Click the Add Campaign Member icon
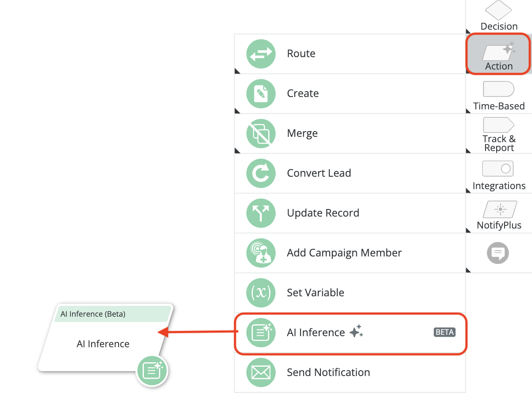 [261, 253]
